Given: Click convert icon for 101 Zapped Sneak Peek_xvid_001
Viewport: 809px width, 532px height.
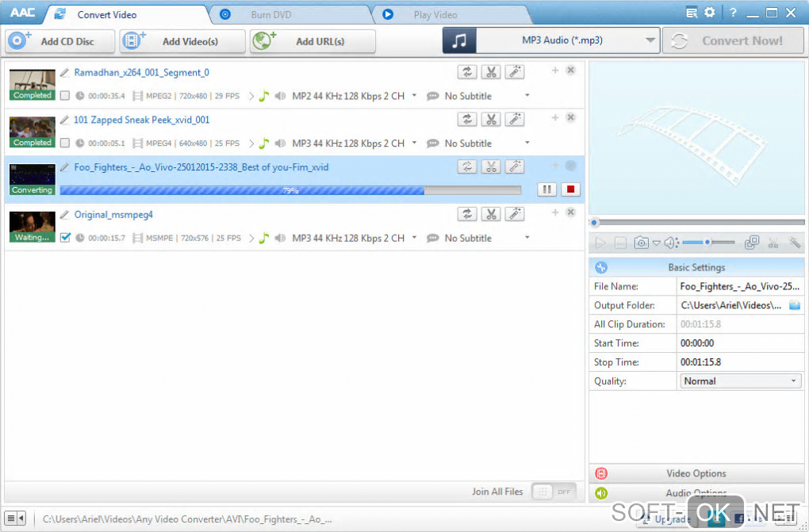Looking at the screenshot, I should click(x=467, y=120).
